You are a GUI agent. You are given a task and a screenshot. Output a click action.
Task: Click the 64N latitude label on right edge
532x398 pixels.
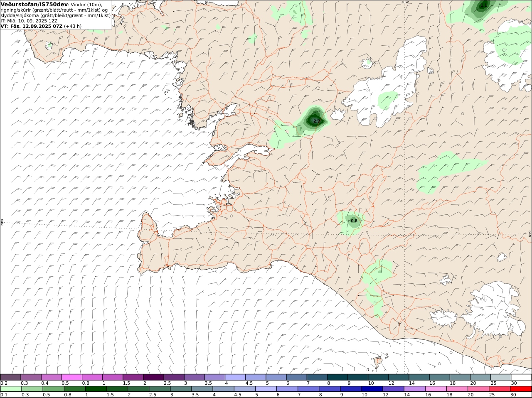click(530, 234)
